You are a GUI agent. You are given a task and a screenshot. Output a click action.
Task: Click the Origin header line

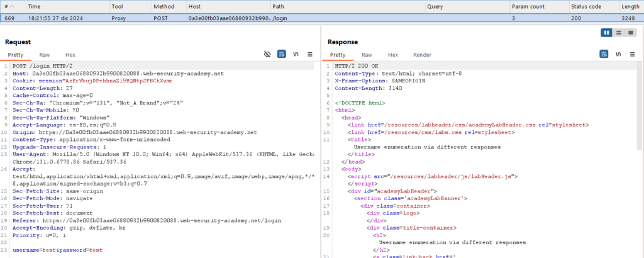tap(135, 132)
